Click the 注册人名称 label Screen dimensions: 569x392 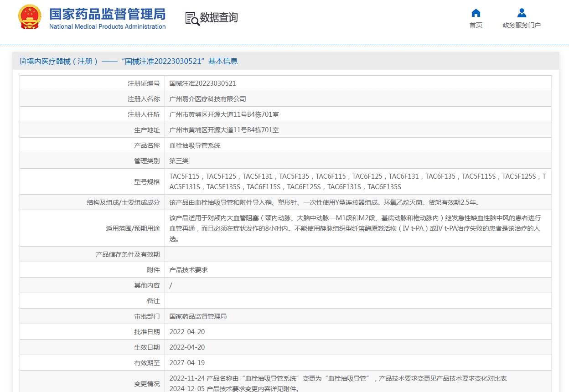pos(144,99)
